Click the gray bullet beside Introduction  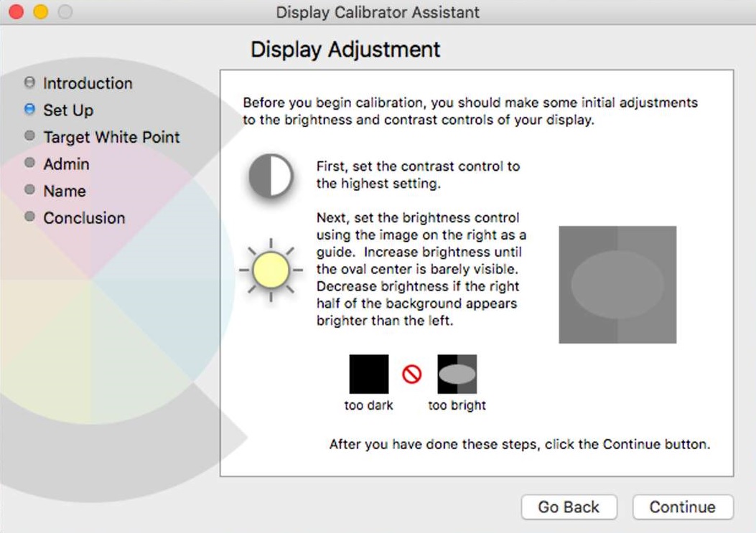pos(29,82)
